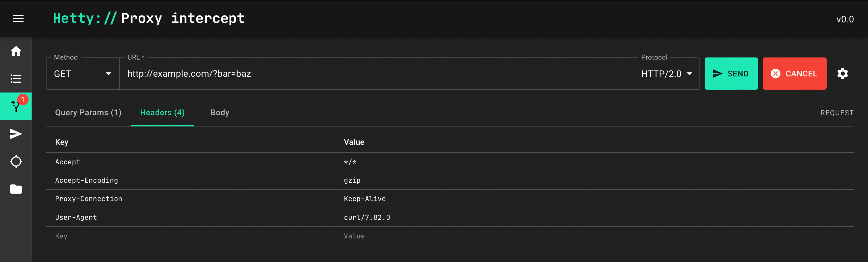Image resolution: width=868 pixels, height=262 pixels.
Task: Open the proxy intercept sidebar icon
Action: pos(16,106)
